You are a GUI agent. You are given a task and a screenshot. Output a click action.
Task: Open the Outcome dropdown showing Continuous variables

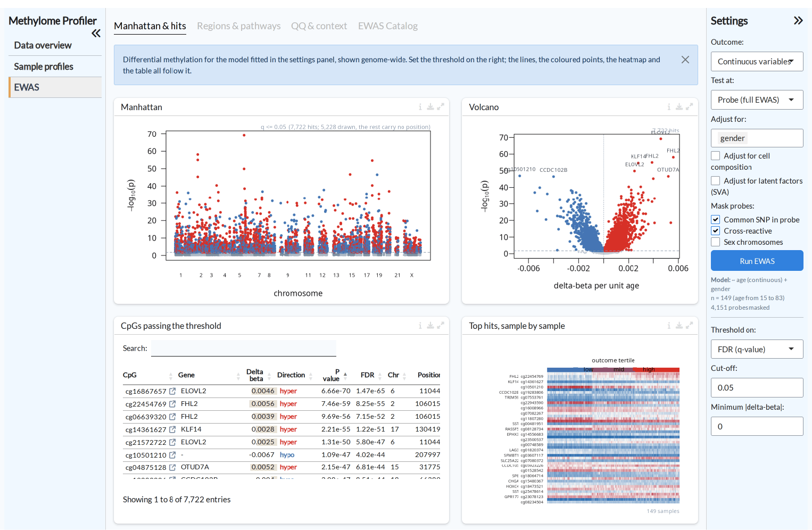pyautogui.click(x=757, y=62)
